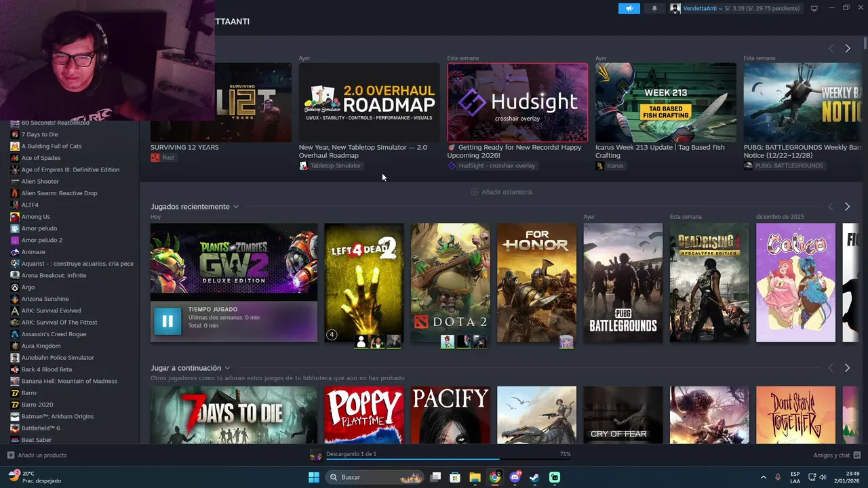Open the Task View taskbar button
The height and width of the screenshot is (488, 868).
[x=436, y=477]
